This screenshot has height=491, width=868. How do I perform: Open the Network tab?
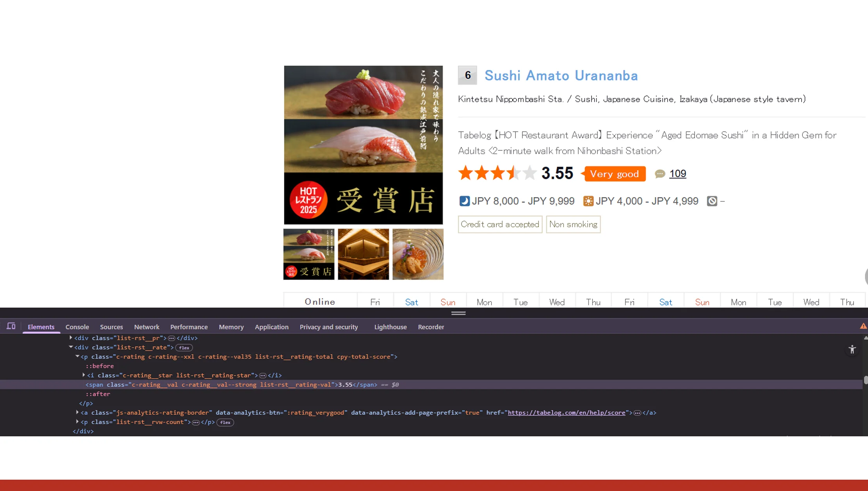pos(146,327)
